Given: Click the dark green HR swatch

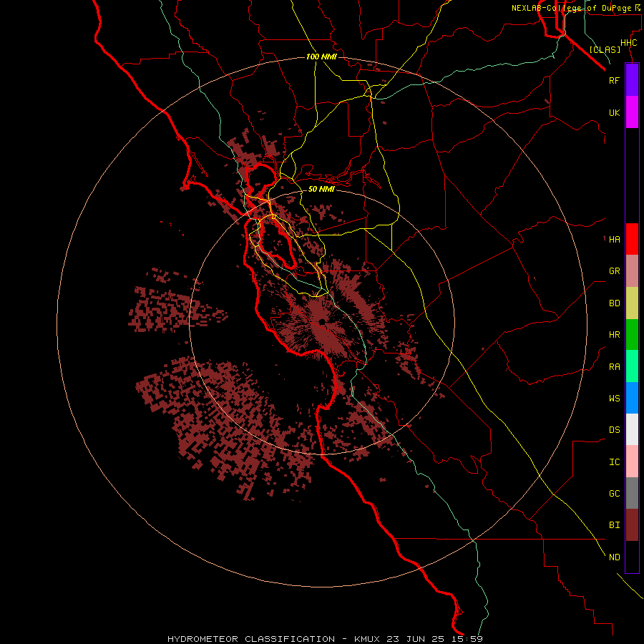Looking at the screenshot, I should pos(632,334).
